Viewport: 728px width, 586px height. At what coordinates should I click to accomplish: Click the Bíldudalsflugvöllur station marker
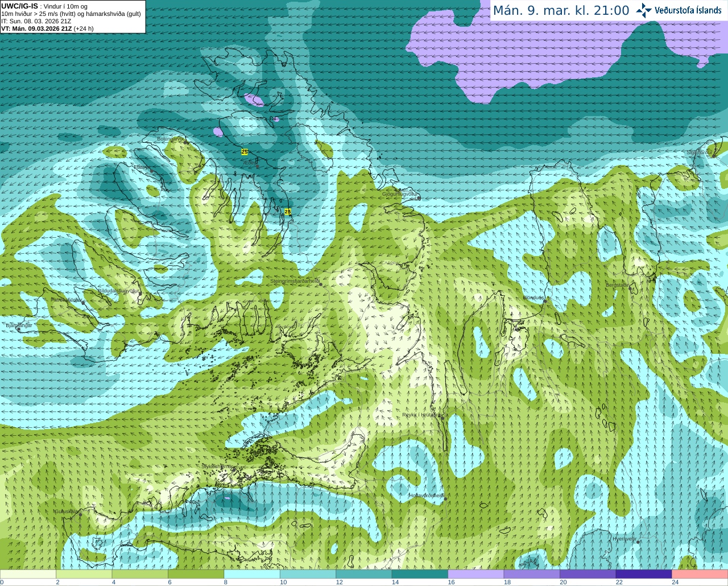coord(142,294)
